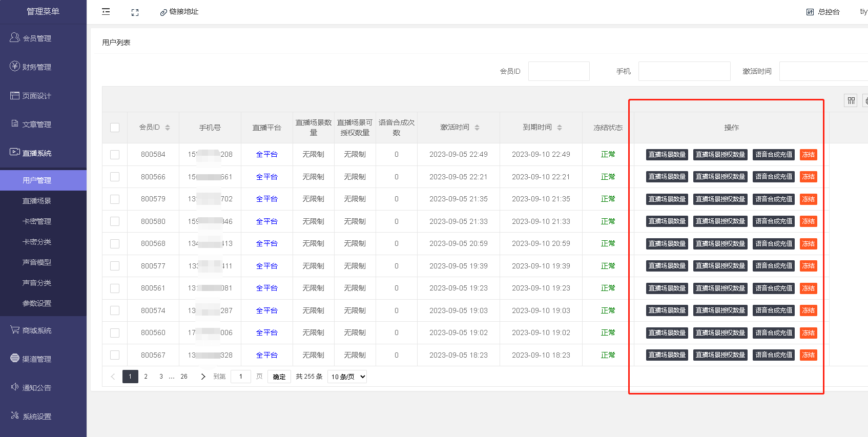The height and width of the screenshot is (437, 868).
Task: Open the 链接地址 link icon
Action: tap(163, 12)
